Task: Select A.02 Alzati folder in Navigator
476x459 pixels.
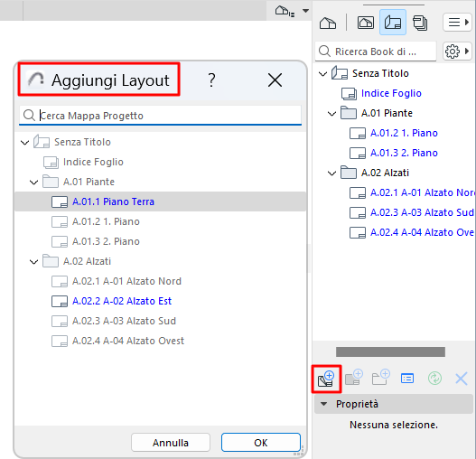Action: click(x=385, y=173)
